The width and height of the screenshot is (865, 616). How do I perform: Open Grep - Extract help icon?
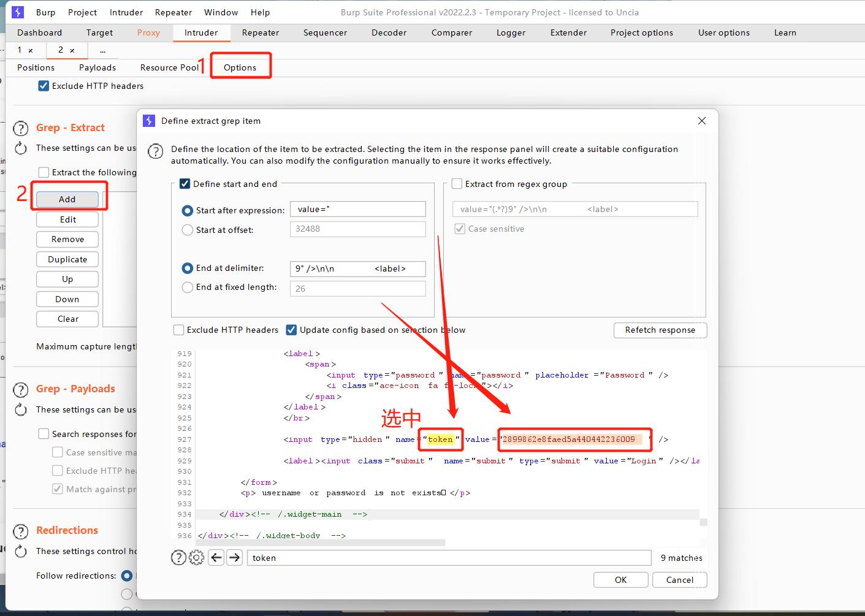click(21, 128)
